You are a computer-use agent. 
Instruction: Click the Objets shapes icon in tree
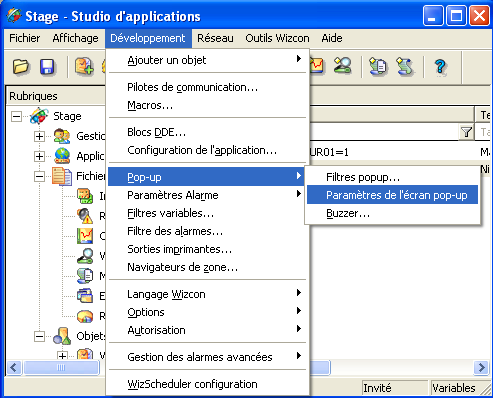pos(62,336)
